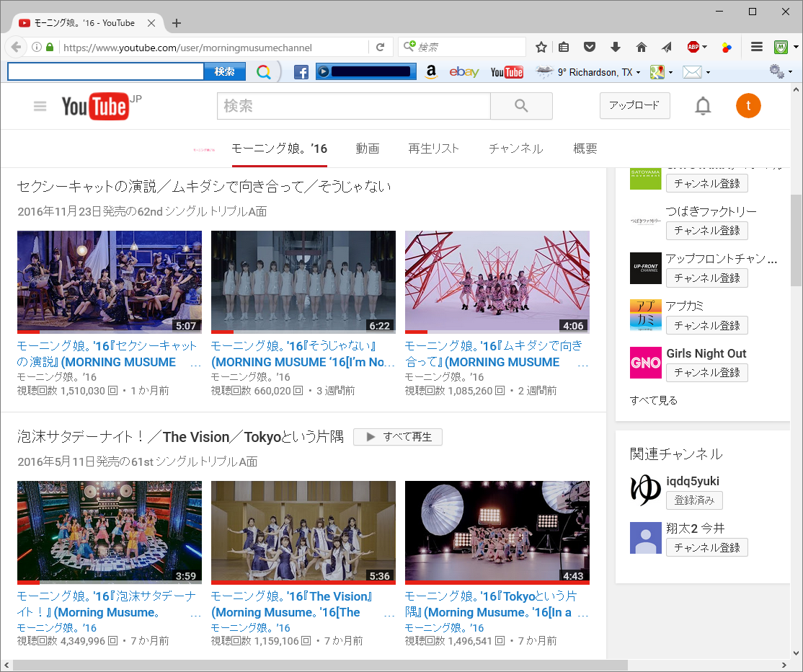Click the アップロード upload button

[634, 105]
